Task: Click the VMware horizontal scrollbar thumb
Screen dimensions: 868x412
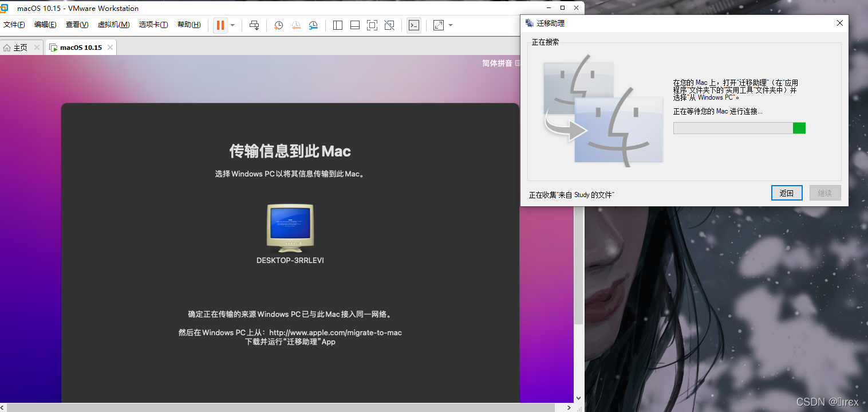Action: click(x=281, y=407)
